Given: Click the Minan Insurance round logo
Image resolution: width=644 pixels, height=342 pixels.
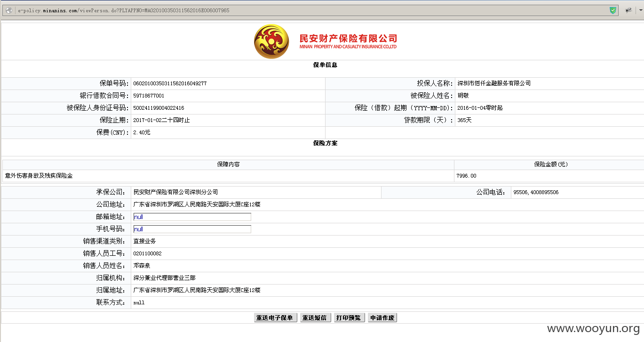Looking at the screenshot, I should (x=271, y=41).
